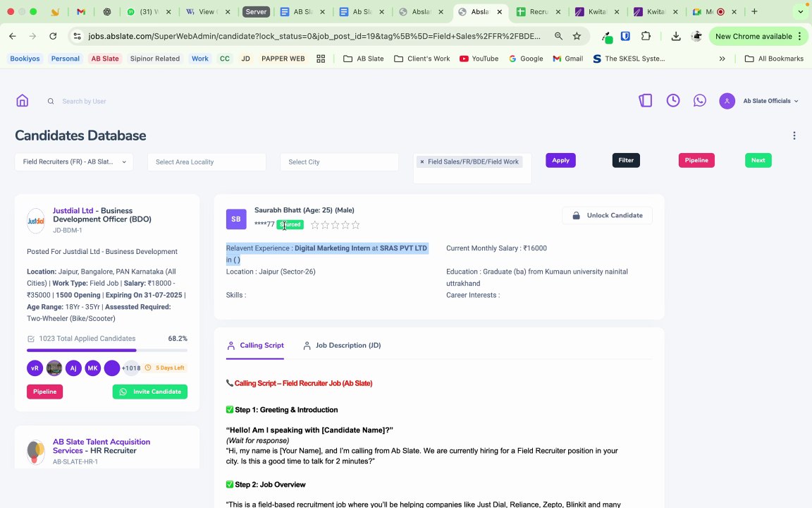Open the Select Area Locality dropdown

tap(207, 162)
